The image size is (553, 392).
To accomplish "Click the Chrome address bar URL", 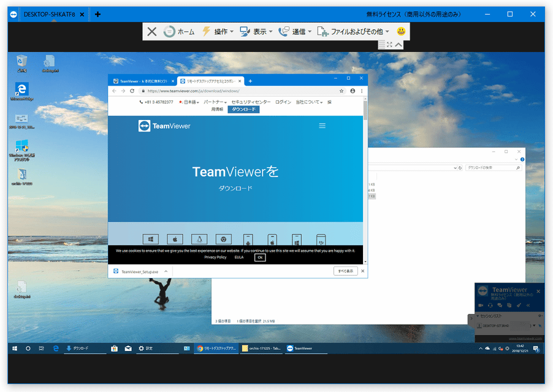I will [x=193, y=91].
